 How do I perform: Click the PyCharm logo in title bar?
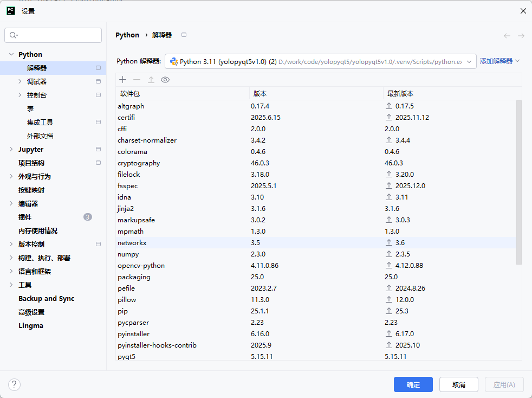click(11, 11)
